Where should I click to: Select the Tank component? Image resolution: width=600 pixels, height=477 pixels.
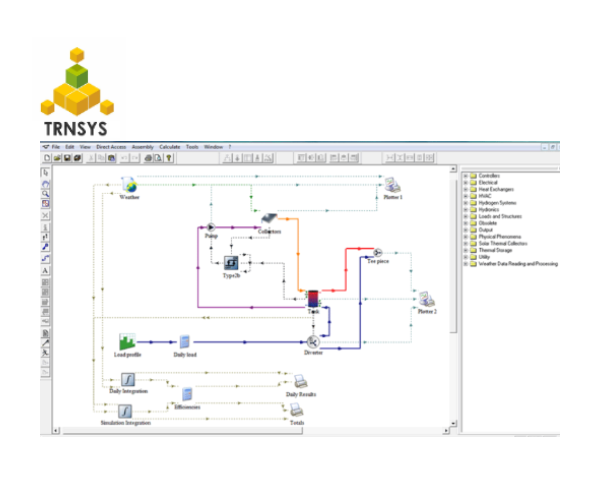[312, 299]
